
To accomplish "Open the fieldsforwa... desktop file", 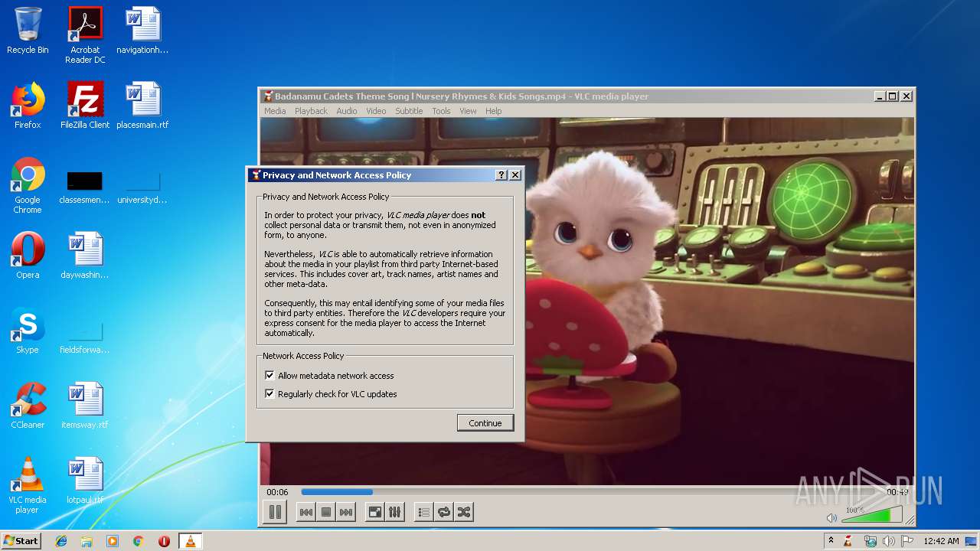I will point(84,337).
